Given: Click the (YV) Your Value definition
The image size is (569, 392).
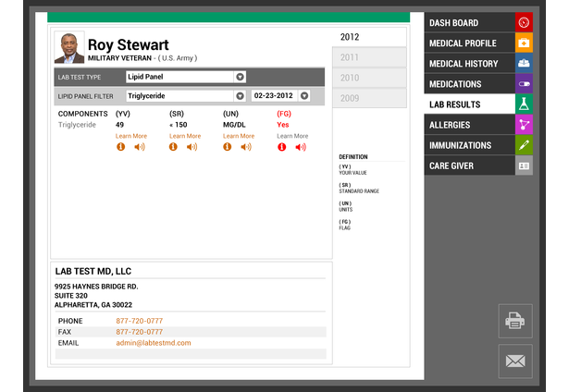Looking at the screenshot, I should pos(353,170).
